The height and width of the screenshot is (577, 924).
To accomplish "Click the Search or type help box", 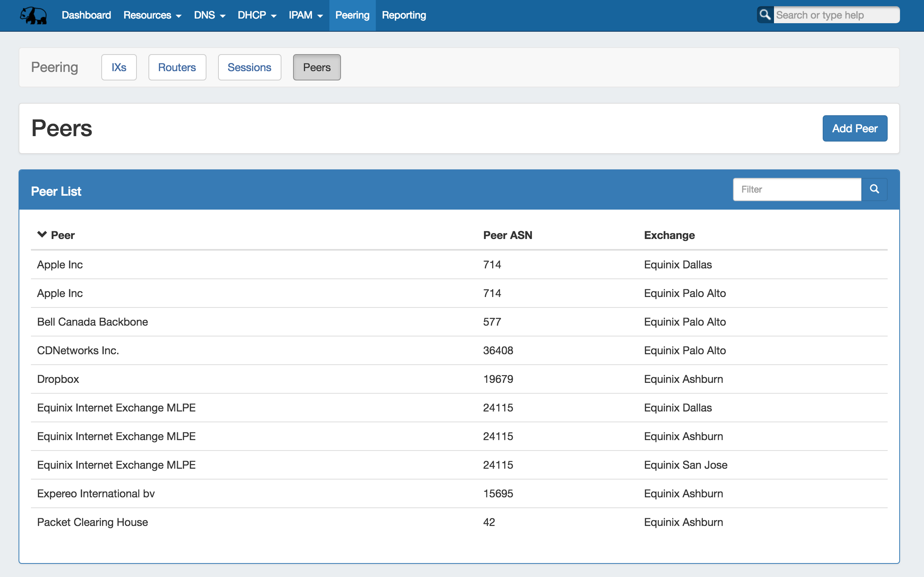I will click(x=836, y=15).
